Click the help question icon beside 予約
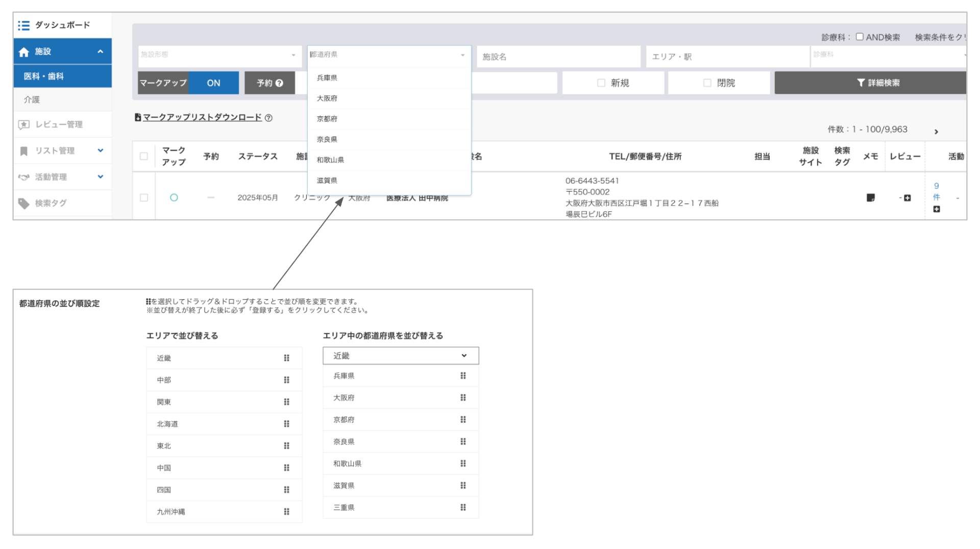 280,83
